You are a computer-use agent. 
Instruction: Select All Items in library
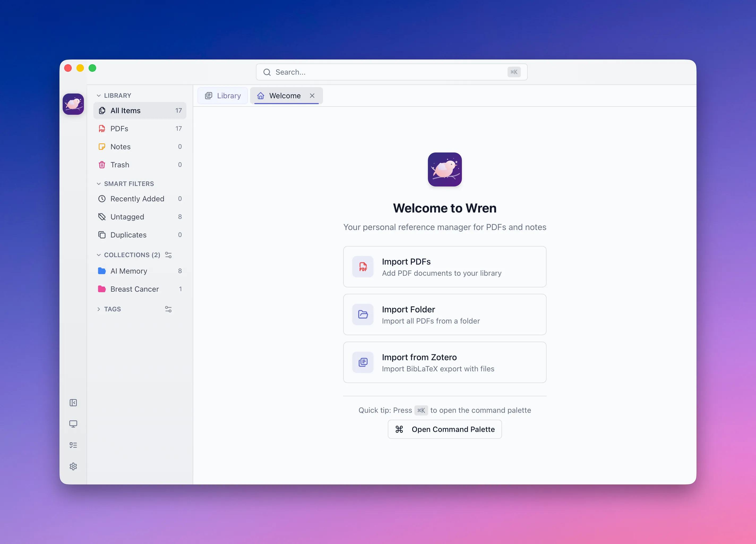coord(140,110)
